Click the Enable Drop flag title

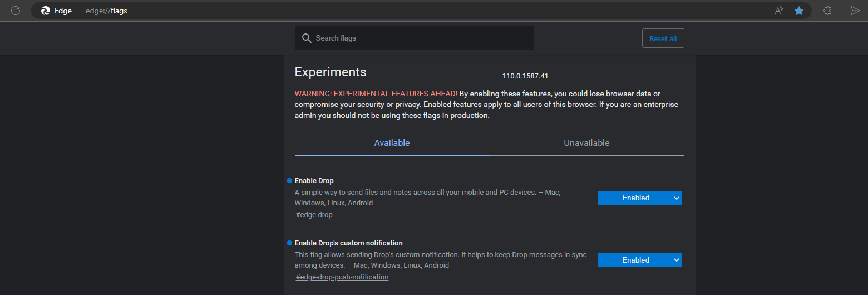(314, 181)
